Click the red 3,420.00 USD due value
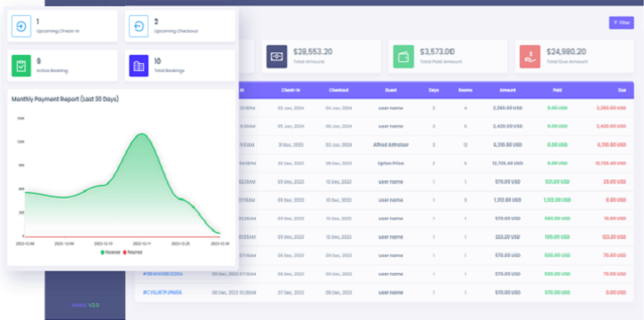Screen dimensions: 644x320 (x=611, y=126)
